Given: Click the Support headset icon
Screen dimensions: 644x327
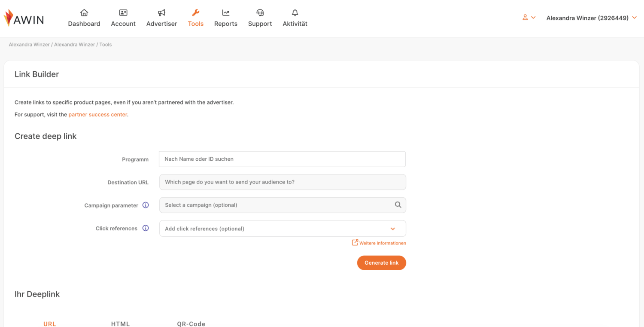Looking at the screenshot, I should pos(260,12).
